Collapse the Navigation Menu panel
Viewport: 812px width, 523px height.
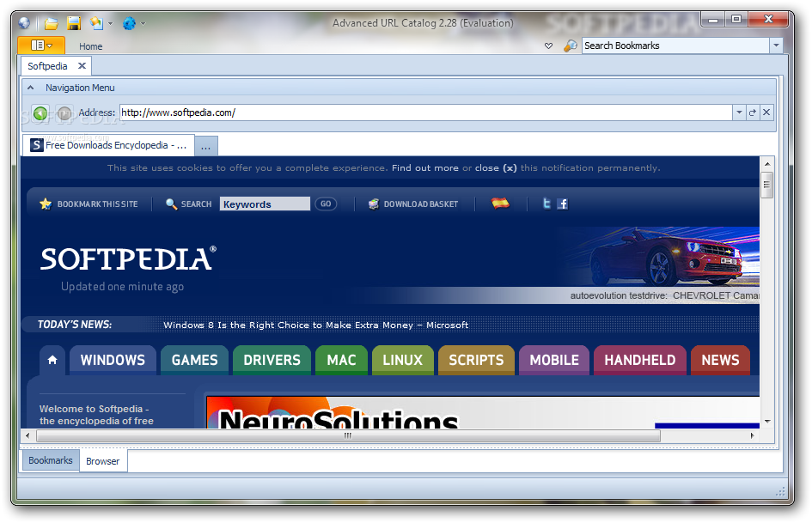pyautogui.click(x=31, y=88)
